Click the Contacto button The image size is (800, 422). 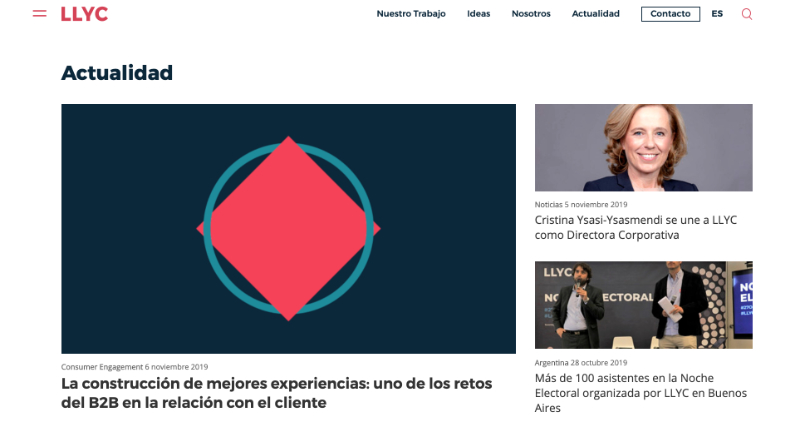click(670, 14)
